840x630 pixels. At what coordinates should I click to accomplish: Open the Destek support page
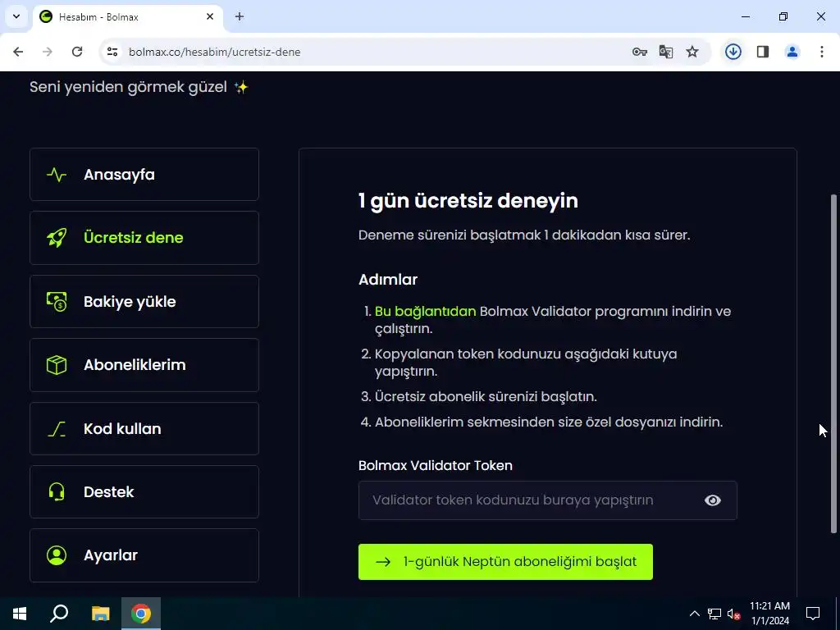[144, 492]
